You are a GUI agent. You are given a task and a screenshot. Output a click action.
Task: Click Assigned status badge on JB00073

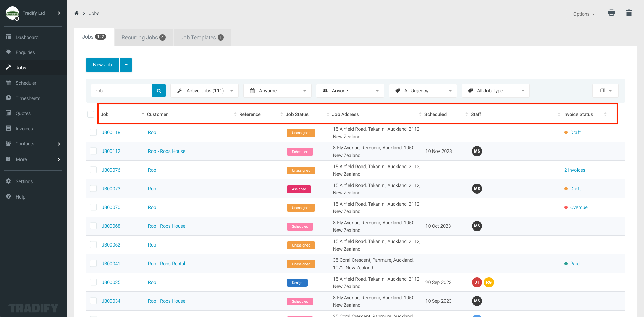tap(299, 189)
